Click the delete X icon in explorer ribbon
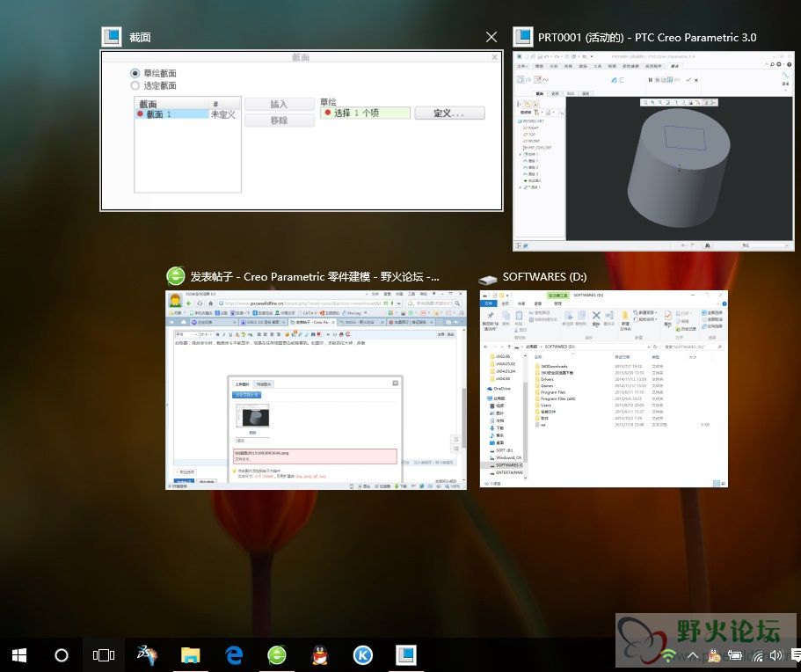 point(596,316)
